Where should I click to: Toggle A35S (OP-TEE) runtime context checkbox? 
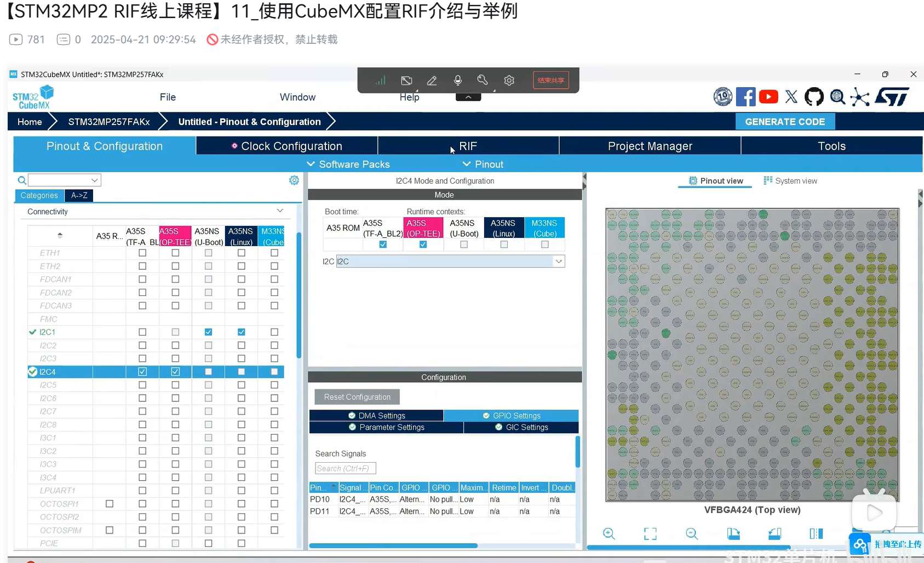point(423,244)
